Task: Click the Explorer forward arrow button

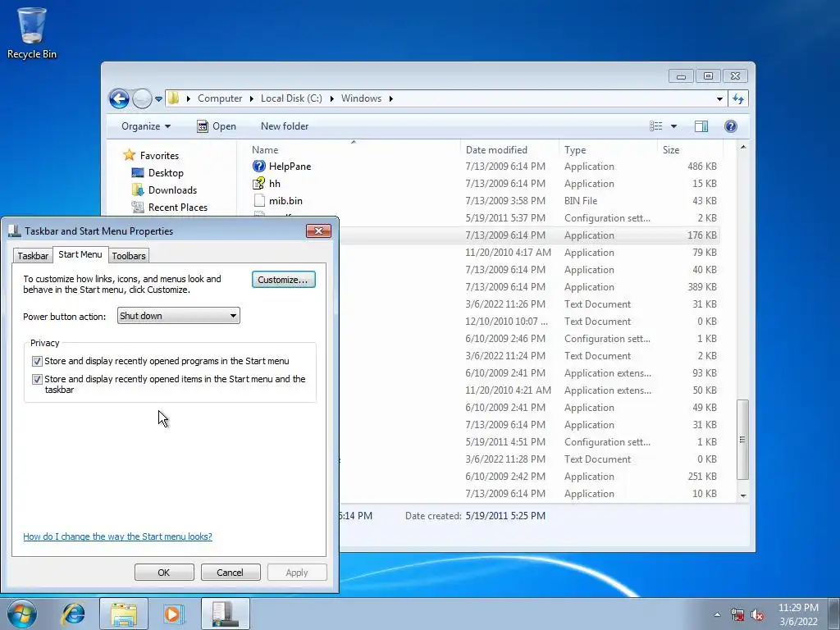Action: [142, 98]
